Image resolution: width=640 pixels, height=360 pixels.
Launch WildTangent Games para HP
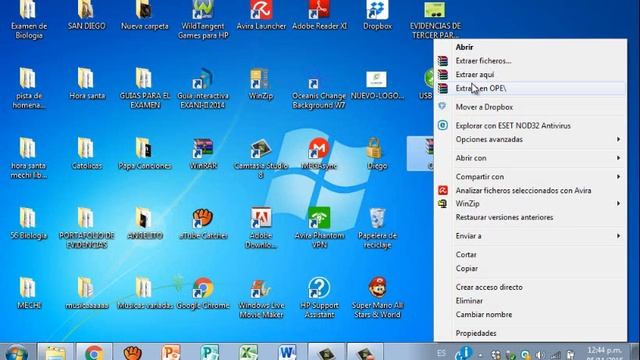tap(203, 18)
